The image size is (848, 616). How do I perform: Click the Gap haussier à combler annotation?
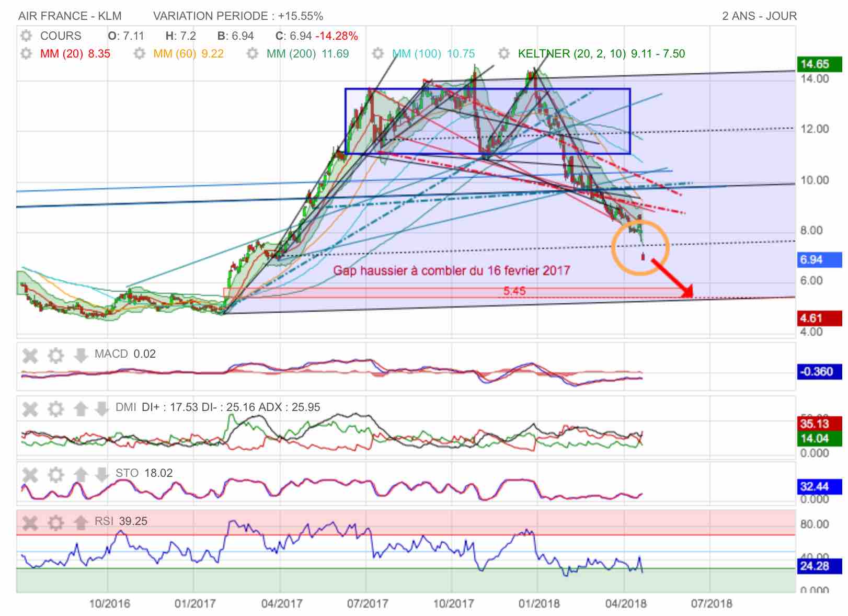[x=452, y=270]
